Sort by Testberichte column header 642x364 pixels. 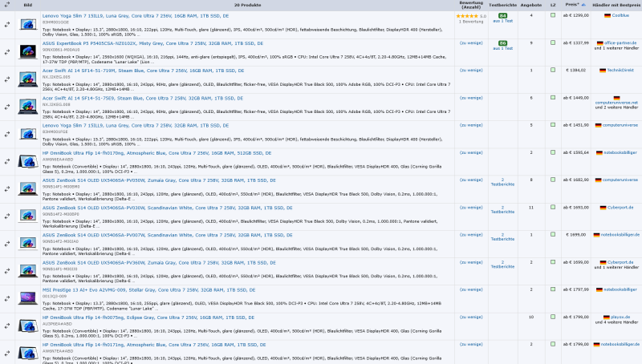(x=503, y=5)
